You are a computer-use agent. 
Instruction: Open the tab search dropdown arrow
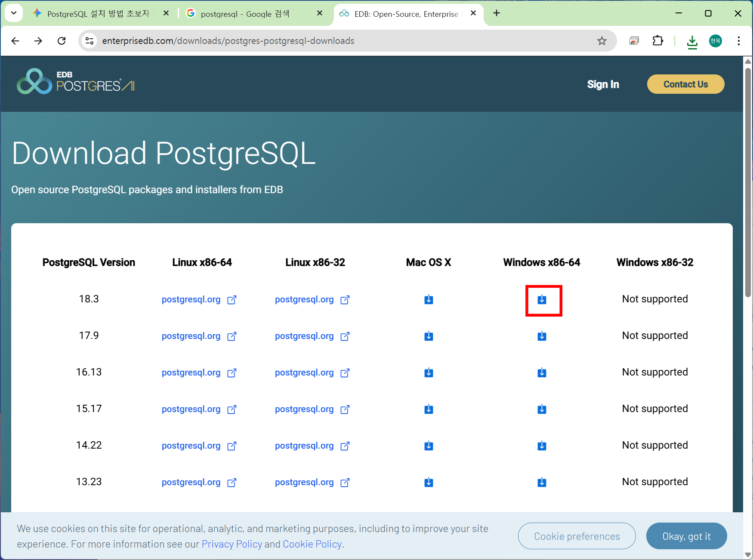pos(14,13)
